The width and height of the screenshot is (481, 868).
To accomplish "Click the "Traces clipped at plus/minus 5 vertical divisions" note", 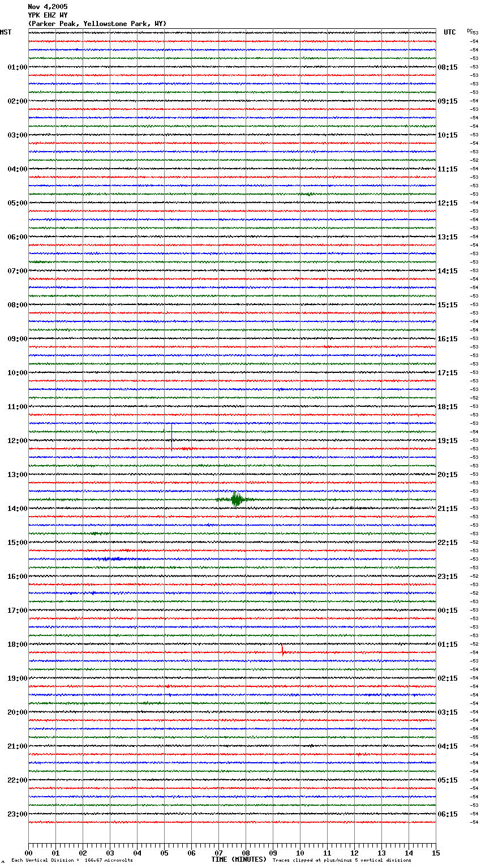I will click(342, 861).
